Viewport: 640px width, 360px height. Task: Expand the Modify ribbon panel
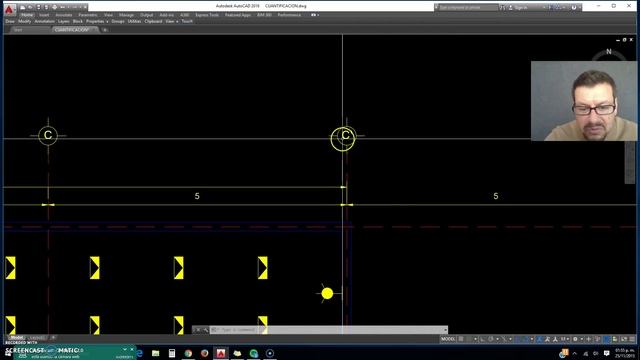[24, 21]
